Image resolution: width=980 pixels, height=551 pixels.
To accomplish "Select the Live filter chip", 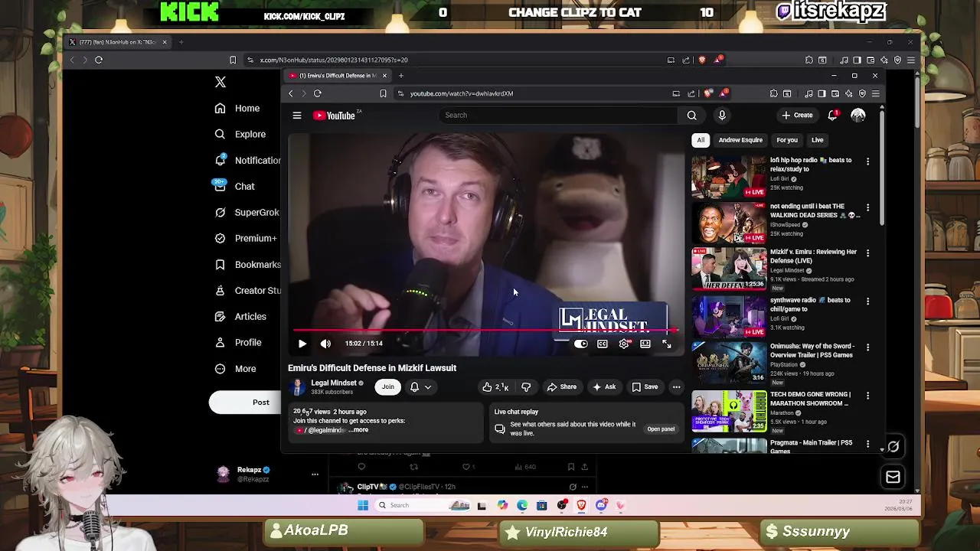I will (x=818, y=140).
